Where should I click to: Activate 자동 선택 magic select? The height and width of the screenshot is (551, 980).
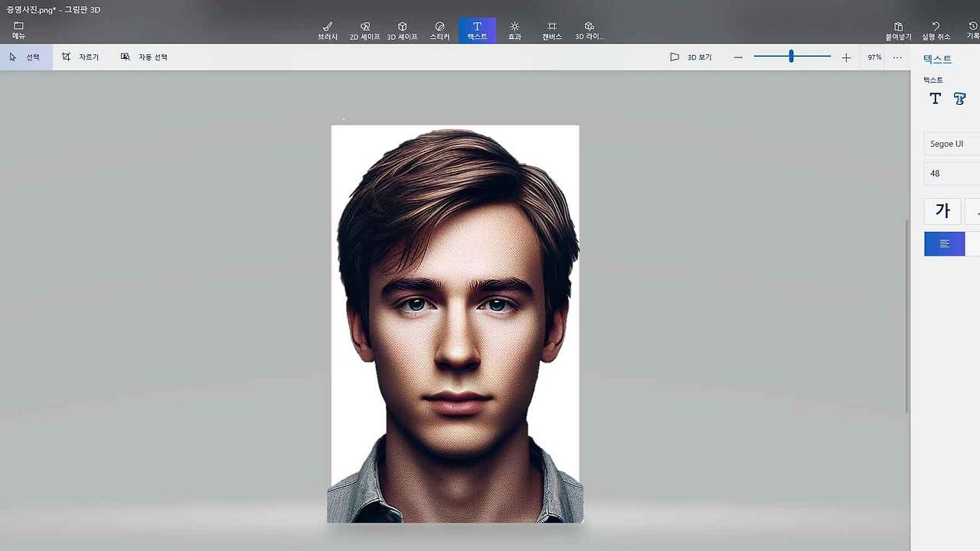(x=144, y=57)
